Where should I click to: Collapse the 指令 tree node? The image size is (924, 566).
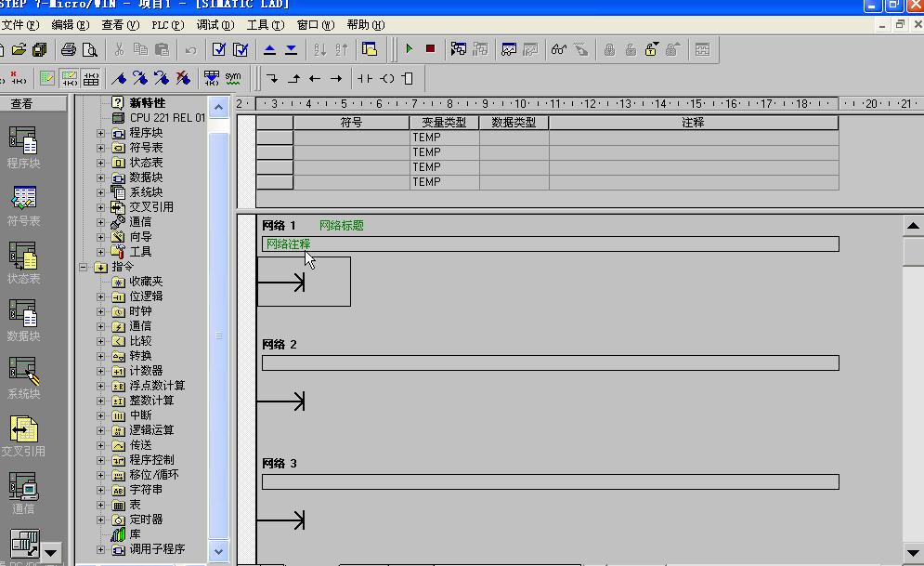[x=84, y=267]
